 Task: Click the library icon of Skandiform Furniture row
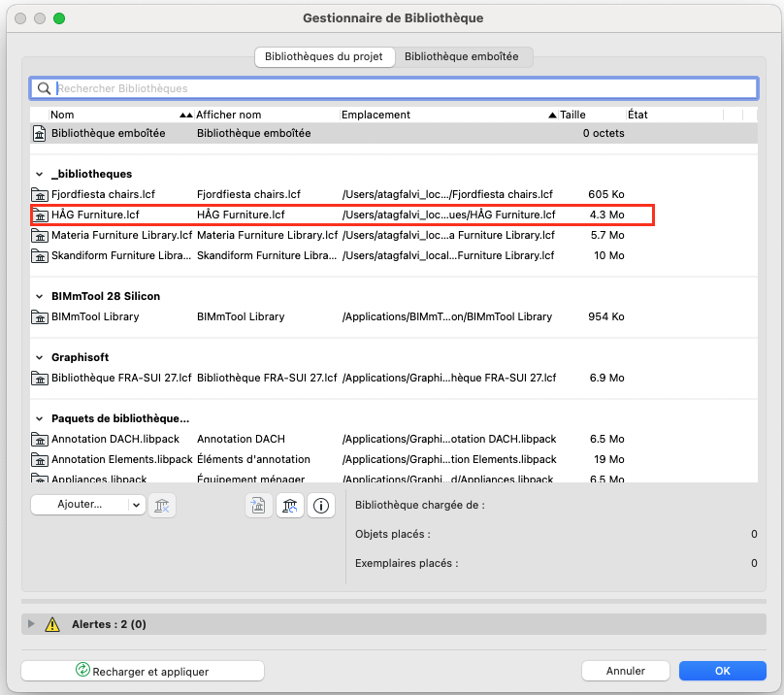40,255
